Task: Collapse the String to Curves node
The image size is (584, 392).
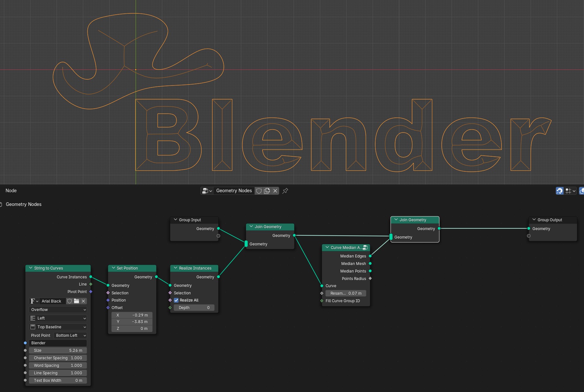Action: click(31, 268)
